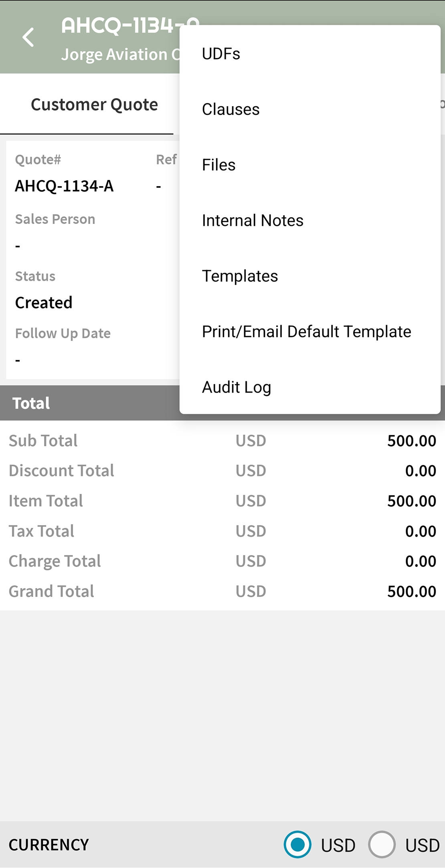This screenshot has width=445, height=868.
Task: Switch to the Customer Quote tab
Action: click(x=94, y=105)
